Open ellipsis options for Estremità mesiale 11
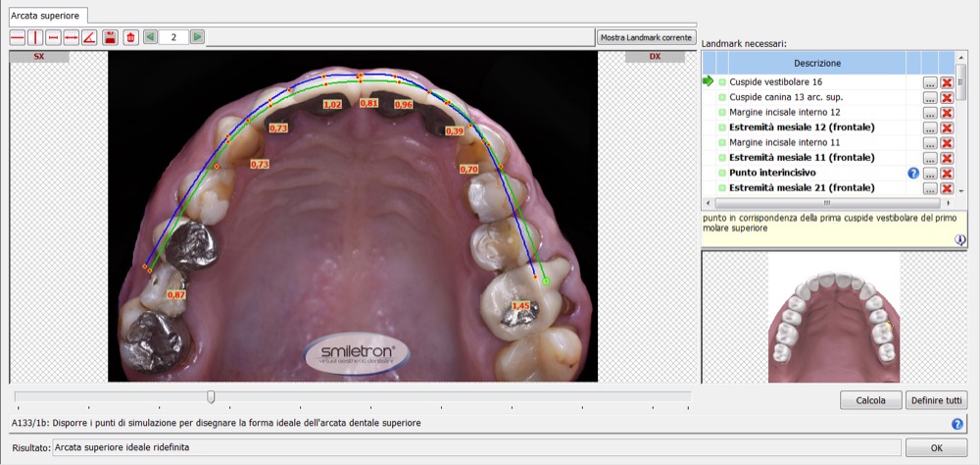980x465 pixels. pyautogui.click(x=930, y=158)
